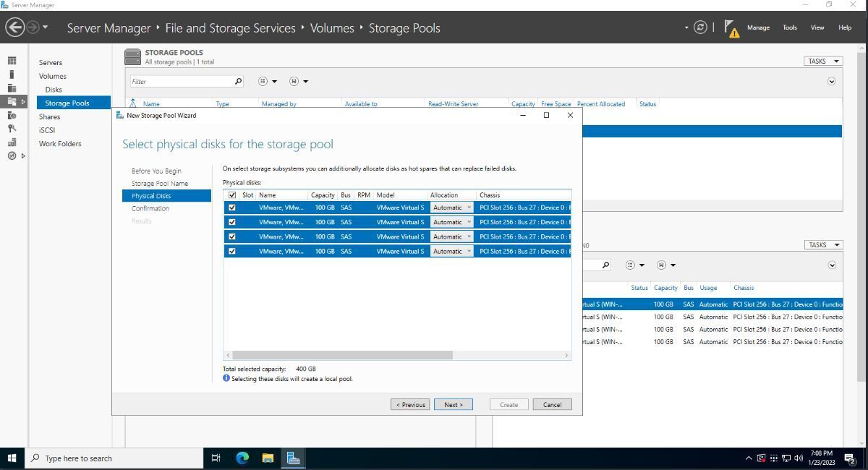Image resolution: width=868 pixels, height=470 pixels.
Task: Open the Tools menu
Action: coord(789,27)
